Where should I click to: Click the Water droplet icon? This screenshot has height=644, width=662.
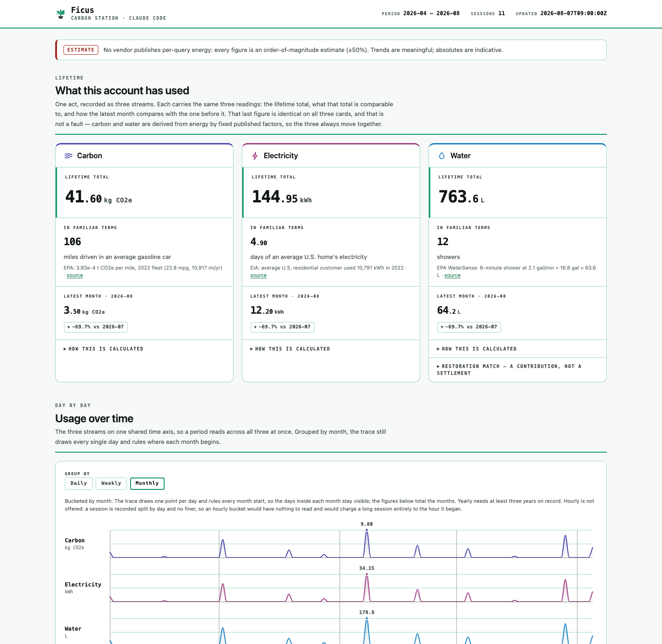click(442, 156)
